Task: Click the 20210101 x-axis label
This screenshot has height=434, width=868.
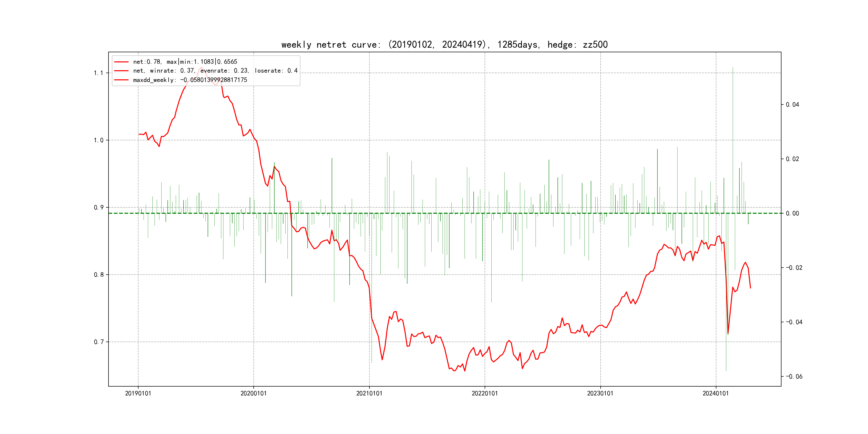Action: (x=369, y=394)
